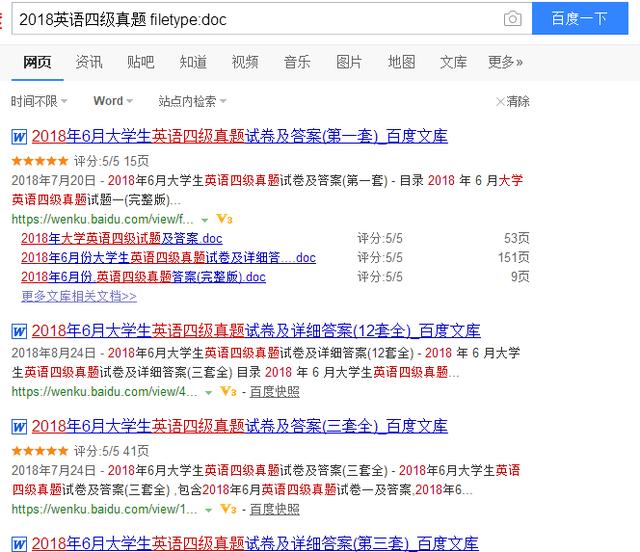This screenshot has width=640, height=552.
Task: Click Word icon beside 三套全 result
Action: 19,427
